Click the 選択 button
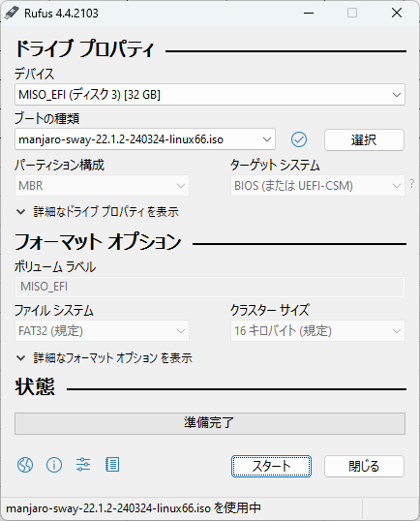This screenshot has height=521, width=420. 364,139
